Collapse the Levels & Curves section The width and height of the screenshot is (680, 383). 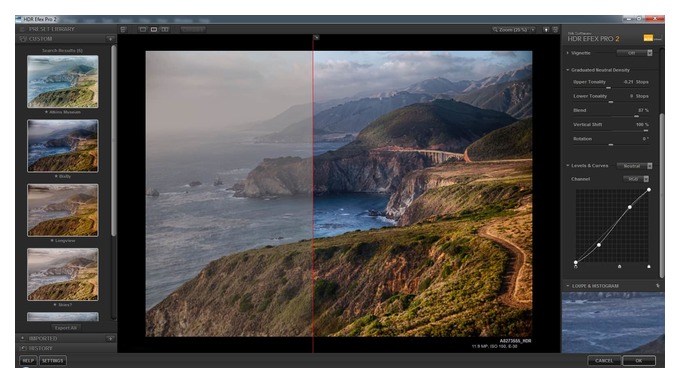tap(567, 166)
